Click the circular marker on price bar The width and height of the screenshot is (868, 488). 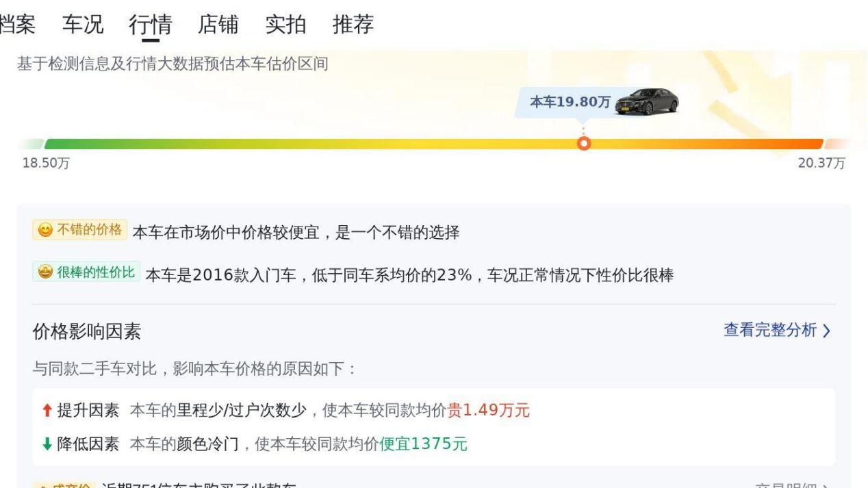click(584, 144)
